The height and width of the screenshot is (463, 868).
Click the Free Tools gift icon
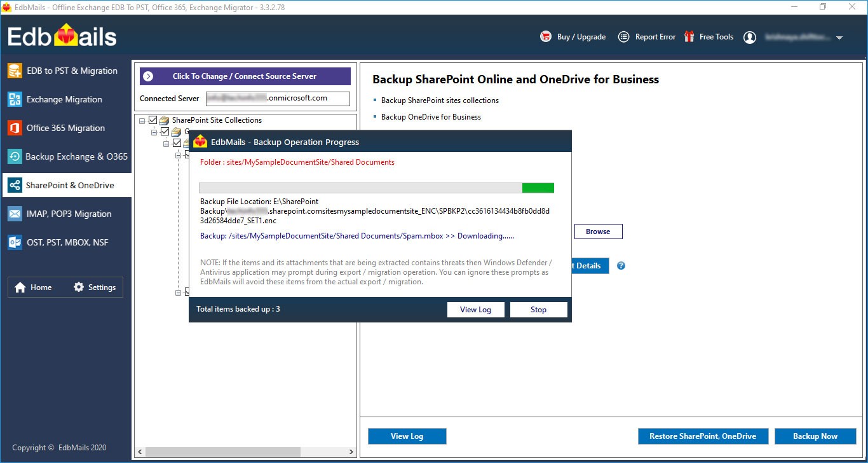click(x=689, y=37)
